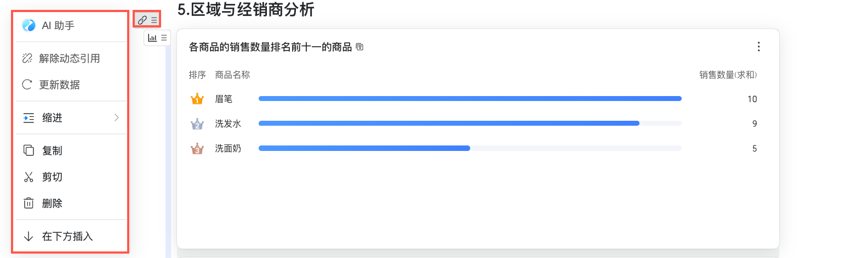Choose 复制 in the context menu
The width and height of the screenshot is (868, 258).
click(x=52, y=150)
